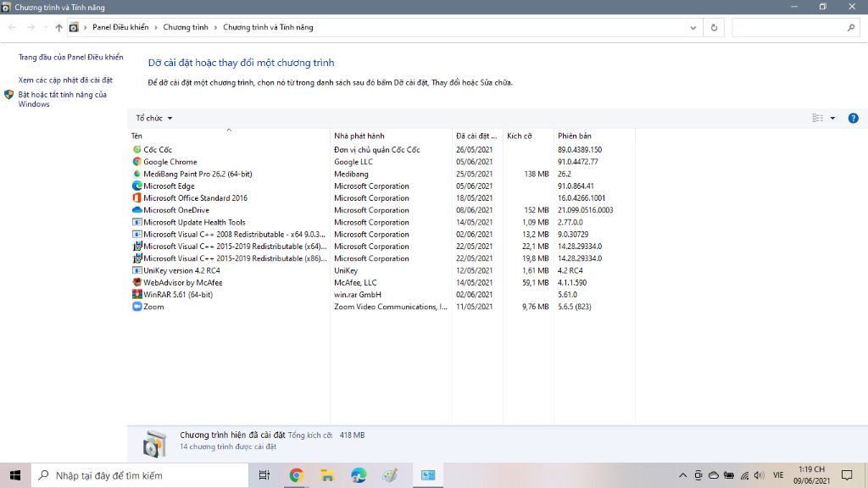The height and width of the screenshot is (488, 868).
Task: Open the Tổ chức dropdown menu
Action: [x=154, y=118]
